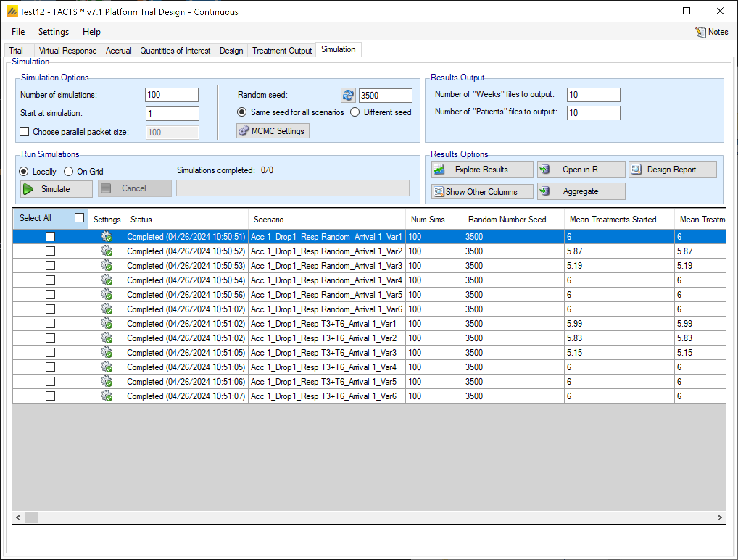Choose On Grid run option
The image size is (738, 560).
pyautogui.click(x=69, y=171)
